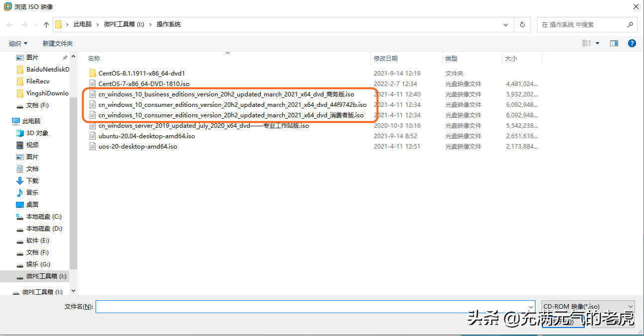Click 微PE工具箱 (I:) in the breadcrumb path
644x336 pixels.
tap(124, 24)
